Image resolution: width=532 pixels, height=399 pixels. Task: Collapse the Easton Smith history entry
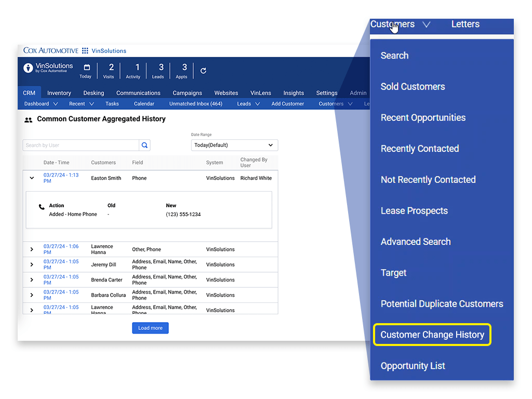(x=32, y=178)
